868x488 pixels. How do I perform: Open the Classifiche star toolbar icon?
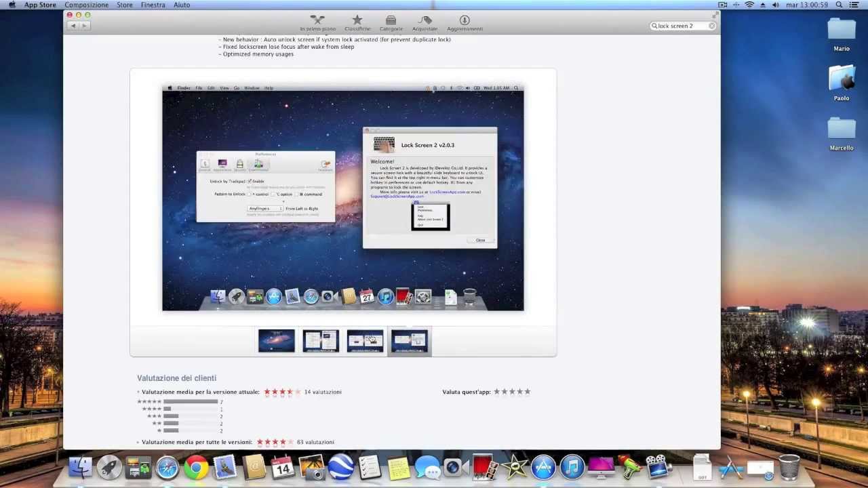[357, 23]
